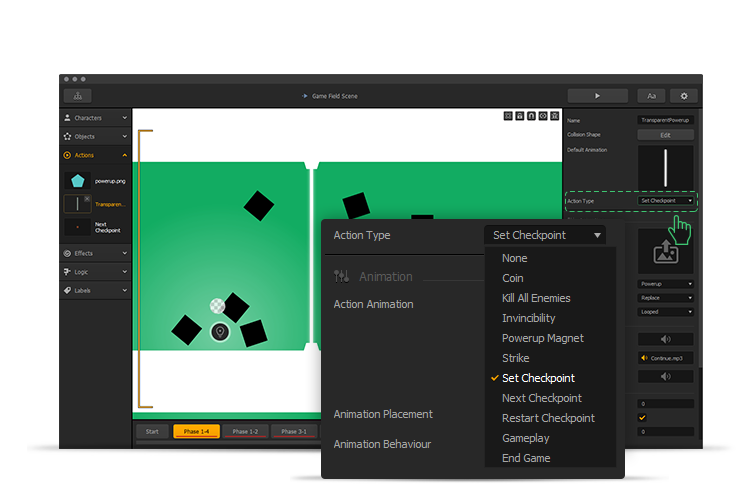
Task: Click the magnet snap icon on canvas toolbar
Action: [x=531, y=116]
